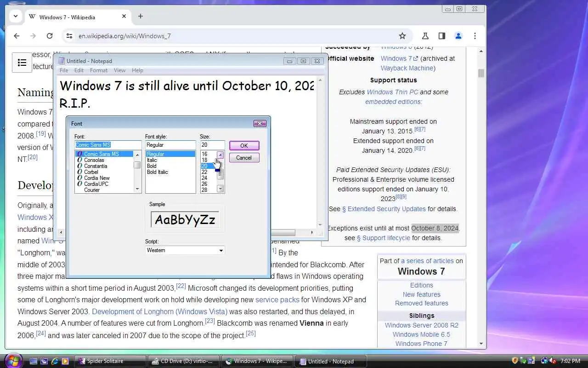Open Chrome tab search chevron
The height and width of the screenshot is (368, 588).
pyautogui.click(x=16, y=16)
